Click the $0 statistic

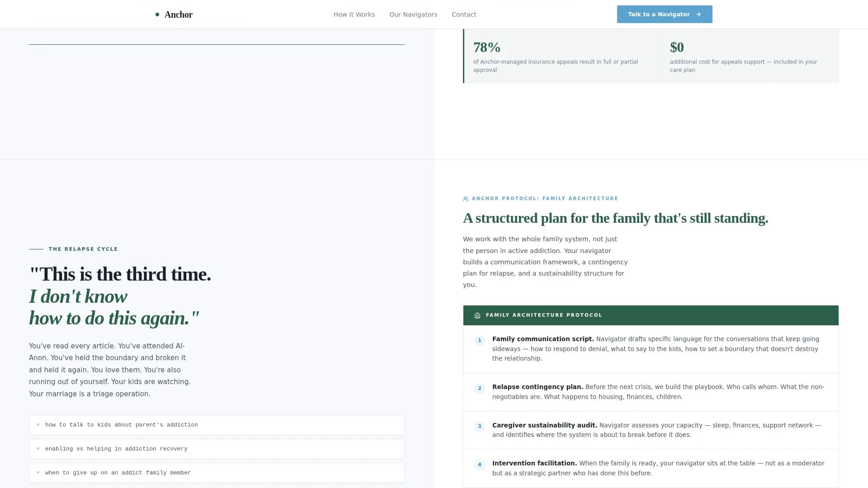(677, 47)
